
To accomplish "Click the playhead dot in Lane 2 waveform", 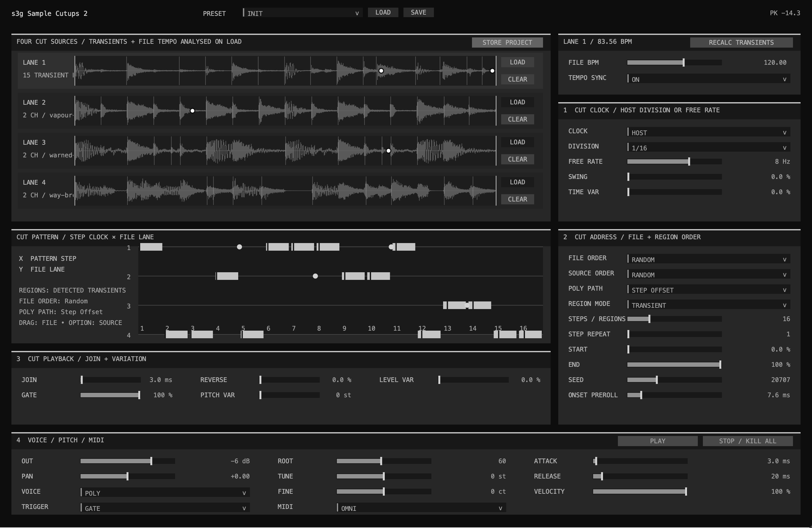I will click(193, 111).
